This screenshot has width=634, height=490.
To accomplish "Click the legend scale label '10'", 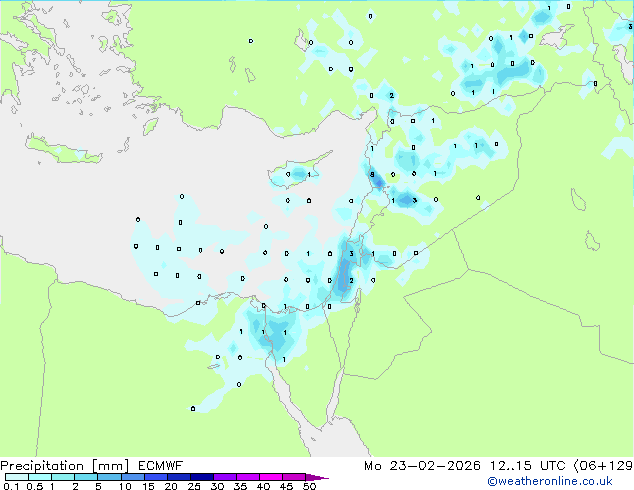I will pyautogui.click(x=125, y=486).
